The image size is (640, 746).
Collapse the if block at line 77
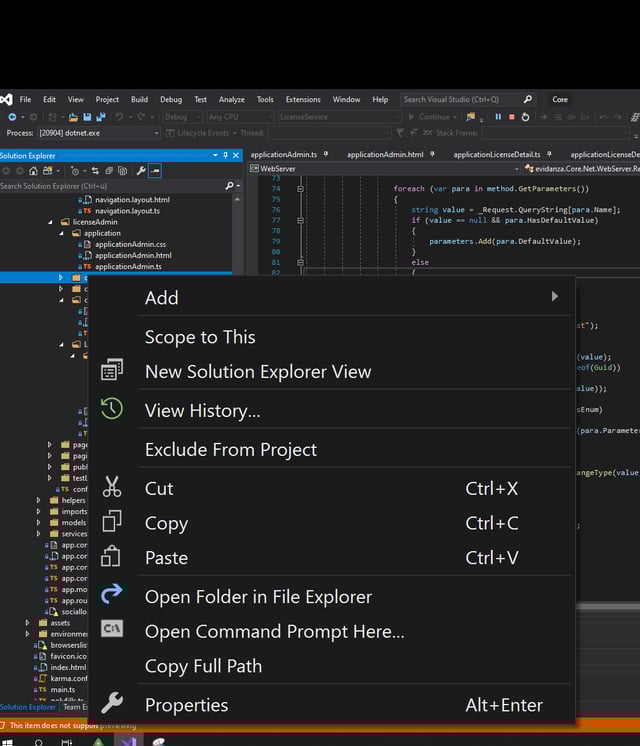coord(300,220)
